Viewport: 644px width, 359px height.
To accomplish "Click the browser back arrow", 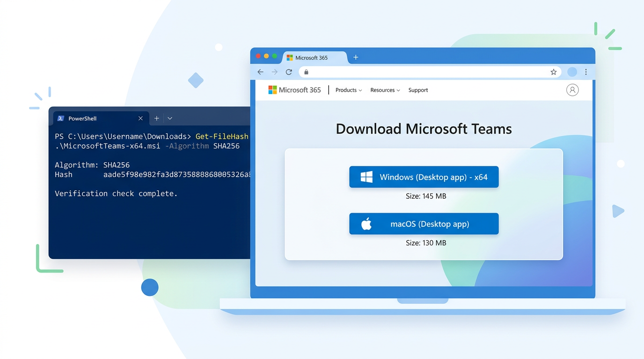I will tap(261, 72).
